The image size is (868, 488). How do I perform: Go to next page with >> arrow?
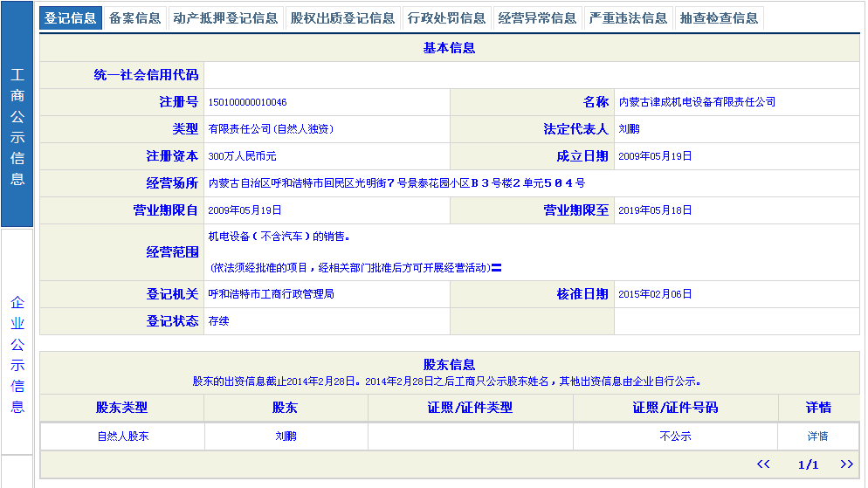[846, 464]
